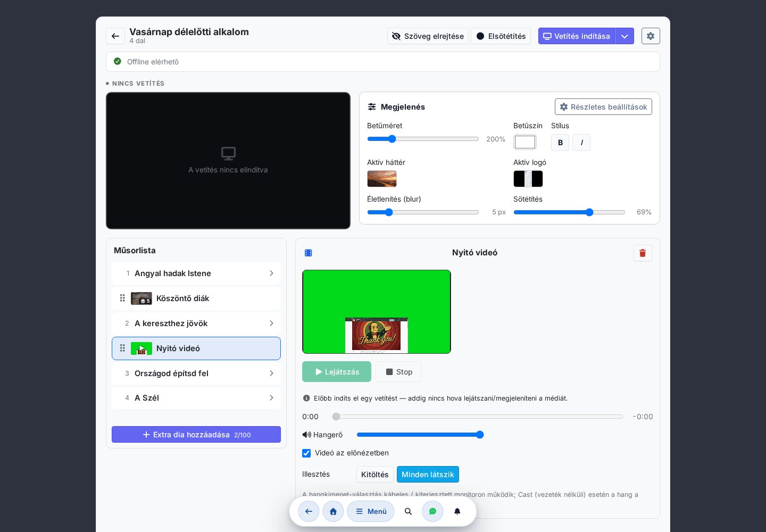Select Köszöntő diák playlist item
This screenshot has width=766, height=532.
196,298
